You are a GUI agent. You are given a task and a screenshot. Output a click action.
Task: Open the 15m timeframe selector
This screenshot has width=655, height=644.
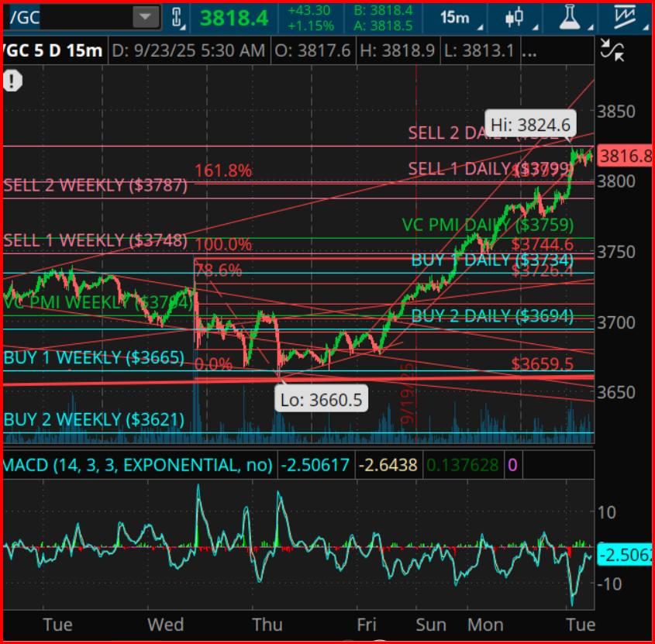click(460, 18)
